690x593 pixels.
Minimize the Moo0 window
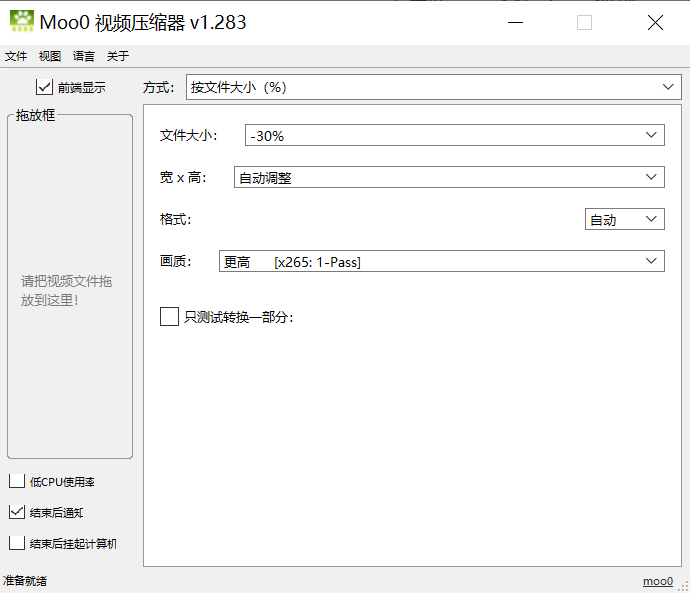tap(515, 22)
